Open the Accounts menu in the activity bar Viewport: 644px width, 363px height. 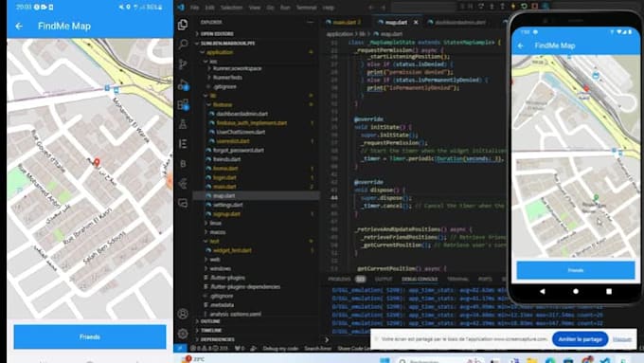point(183,314)
